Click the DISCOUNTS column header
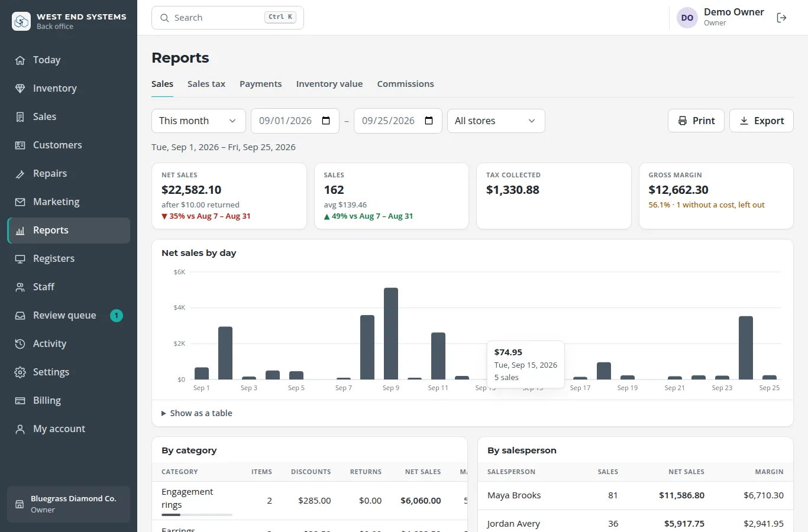Screen dimensions: 808x532 [311, 472]
